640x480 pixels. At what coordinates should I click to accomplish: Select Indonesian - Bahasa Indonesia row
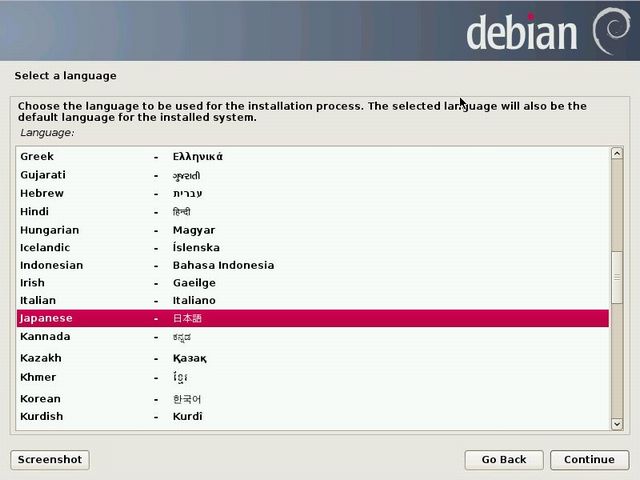(313, 265)
